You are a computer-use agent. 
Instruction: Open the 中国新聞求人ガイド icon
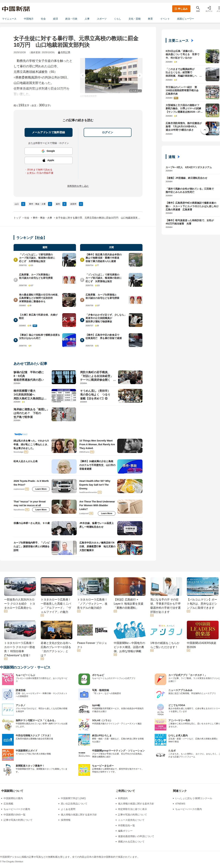tap(8, 755)
